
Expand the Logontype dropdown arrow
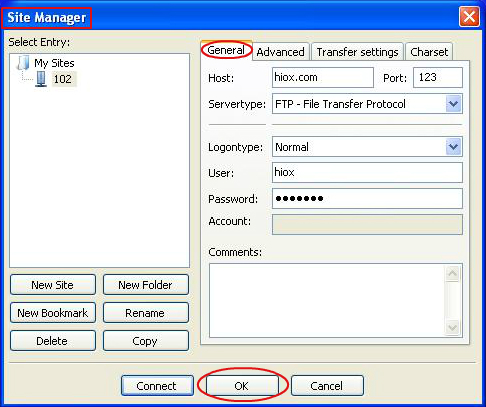click(453, 147)
